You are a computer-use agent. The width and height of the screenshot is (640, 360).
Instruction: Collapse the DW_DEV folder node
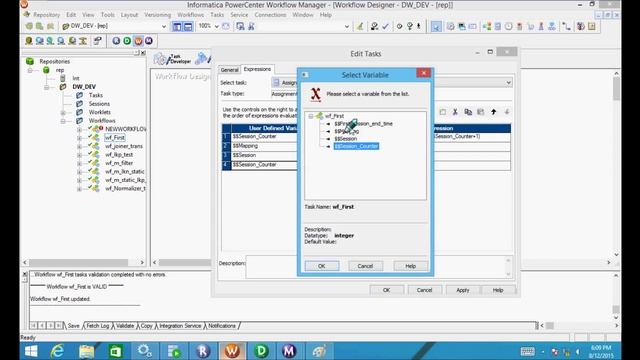(46, 87)
